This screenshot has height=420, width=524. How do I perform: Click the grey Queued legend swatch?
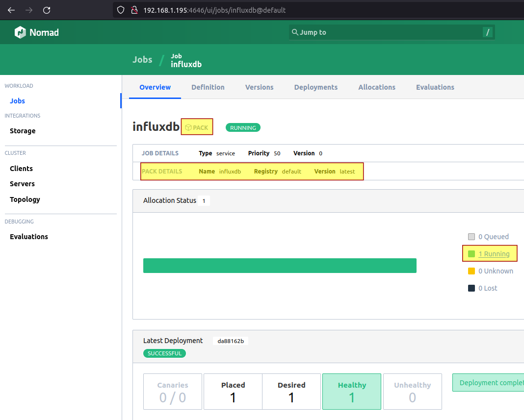pyautogui.click(x=472, y=237)
